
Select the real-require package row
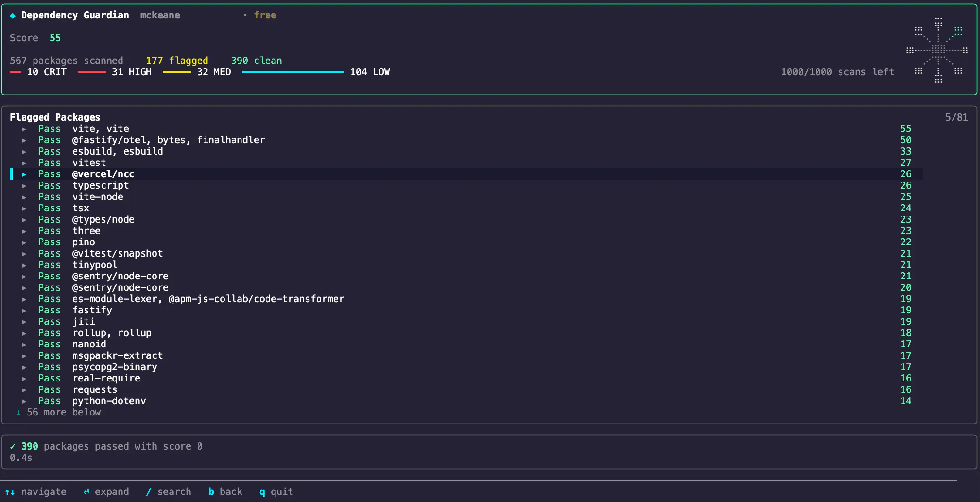(x=466, y=378)
